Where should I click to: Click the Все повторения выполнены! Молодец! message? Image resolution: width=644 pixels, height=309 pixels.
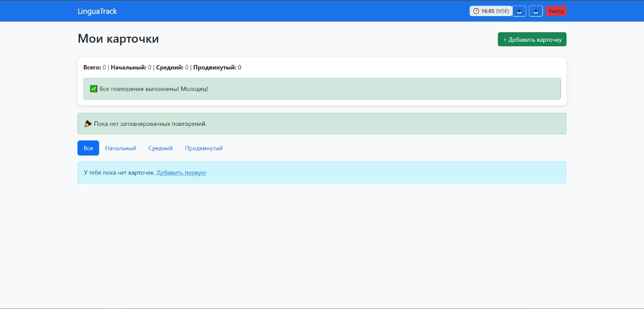[154, 89]
